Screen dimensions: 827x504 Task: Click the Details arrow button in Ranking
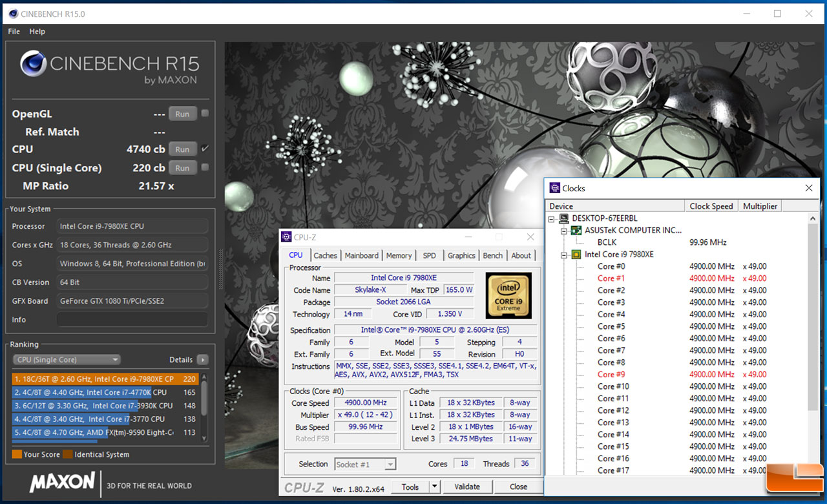(202, 360)
